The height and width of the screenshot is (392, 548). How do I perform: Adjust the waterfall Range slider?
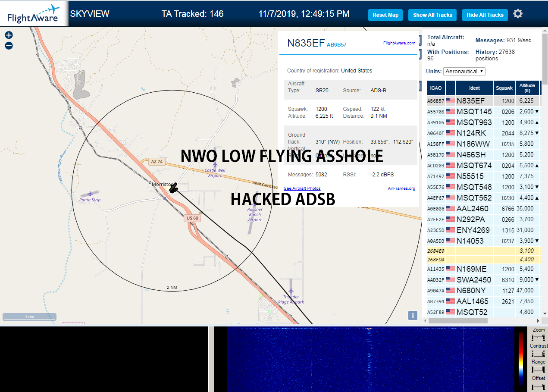point(538,369)
